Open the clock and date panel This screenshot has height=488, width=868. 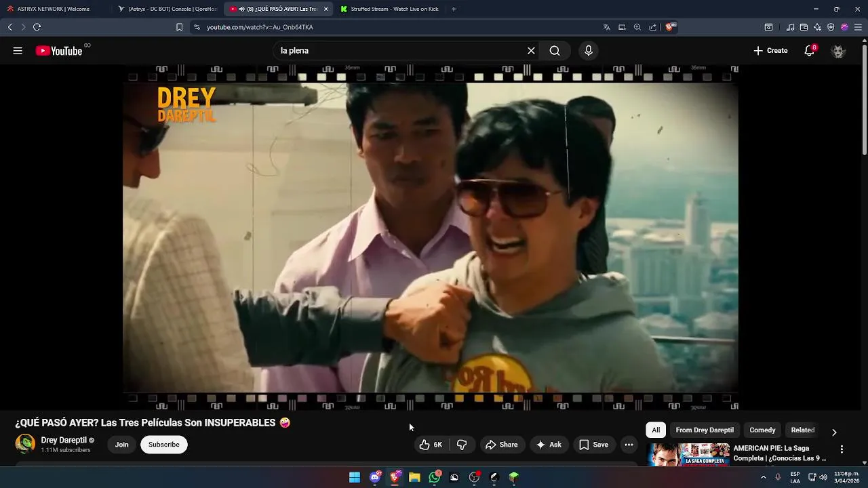[x=846, y=477]
